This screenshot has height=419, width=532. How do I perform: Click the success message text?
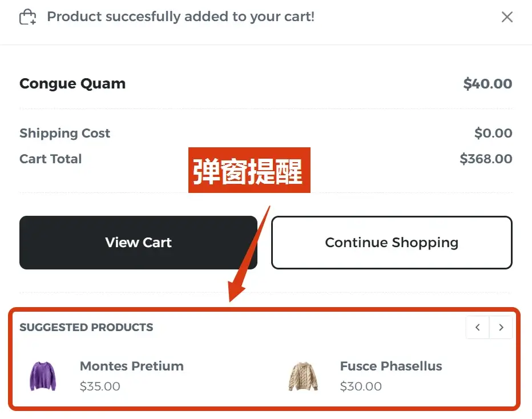pos(180,17)
